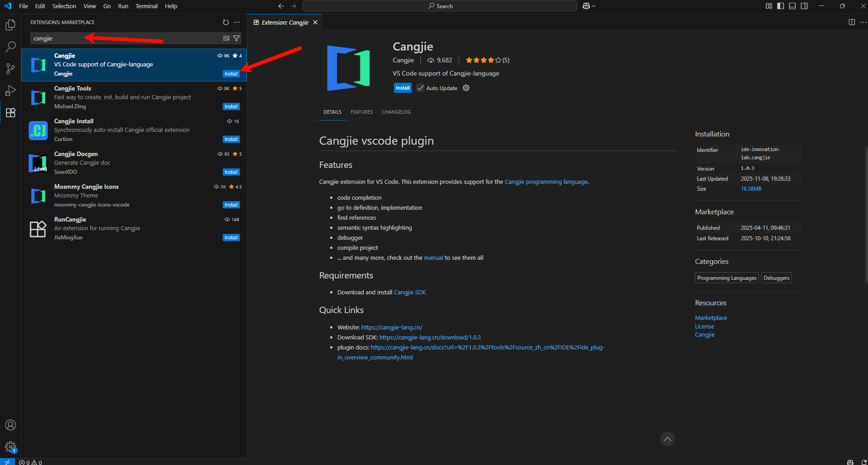
Task: Open the File menu
Action: coord(24,6)
